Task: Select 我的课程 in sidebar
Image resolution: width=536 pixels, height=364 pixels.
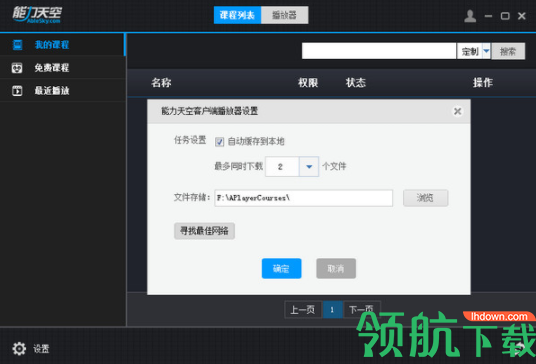Action: click(x=63, y=44)
